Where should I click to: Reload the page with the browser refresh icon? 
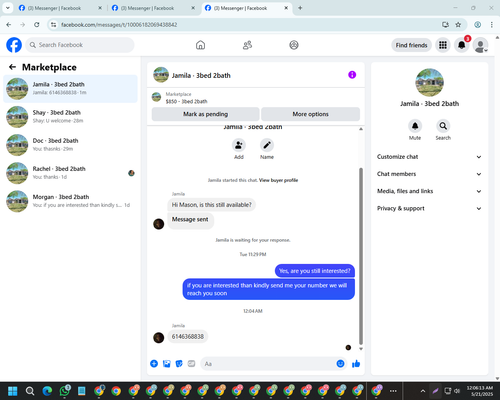pyautogui.click(x=37, y=25)
